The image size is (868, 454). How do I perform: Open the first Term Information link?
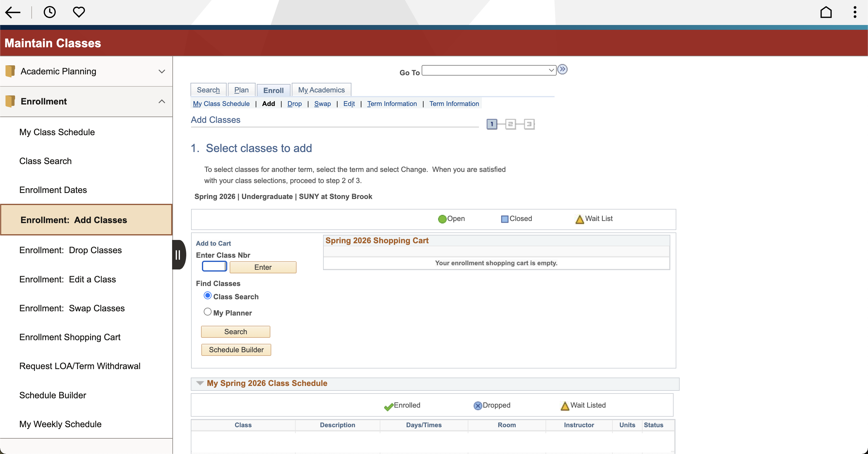[392, 104]
